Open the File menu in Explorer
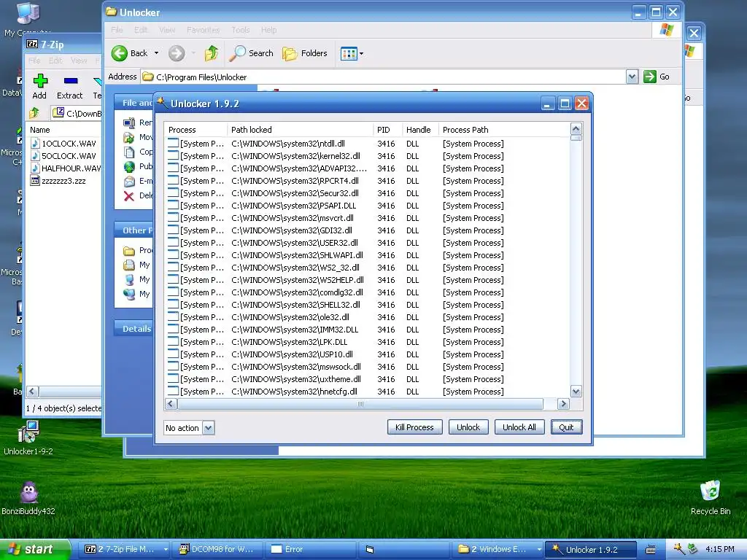Image resolution: width=747 pixels, height=560 pixels. pyautogui.click(x=117, y=30)
